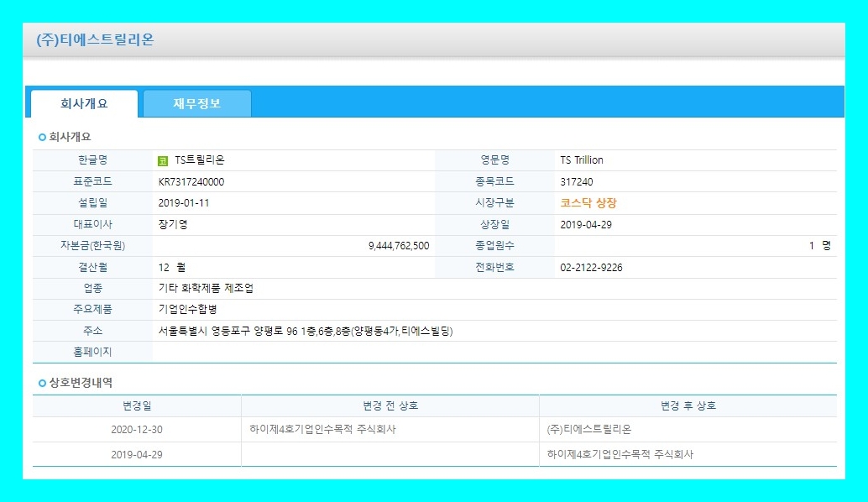Click the 변경일 column header
868x502 pixels.
click(x=137, y=405)
